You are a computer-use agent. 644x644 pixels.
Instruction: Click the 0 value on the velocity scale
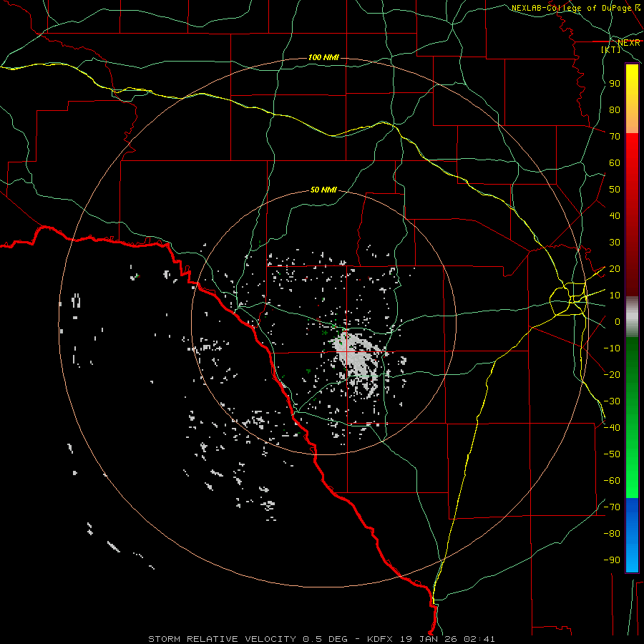tap(618, 322)
